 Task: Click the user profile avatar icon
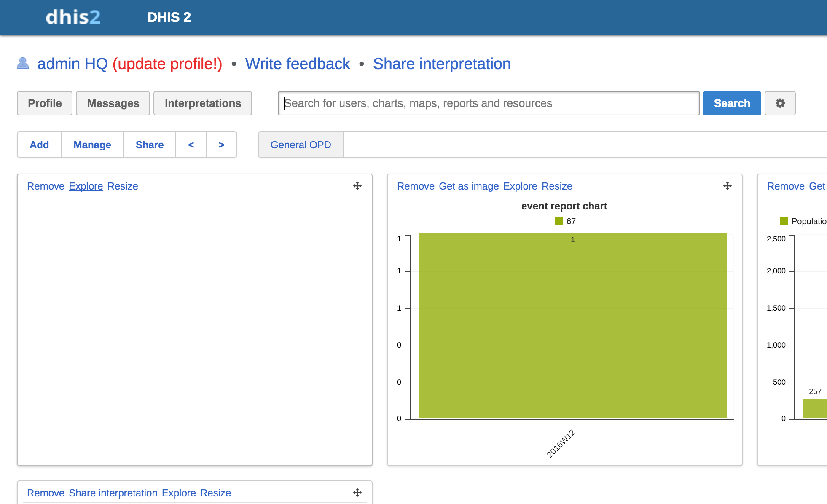pyautogui.click(x=23, y=64)
